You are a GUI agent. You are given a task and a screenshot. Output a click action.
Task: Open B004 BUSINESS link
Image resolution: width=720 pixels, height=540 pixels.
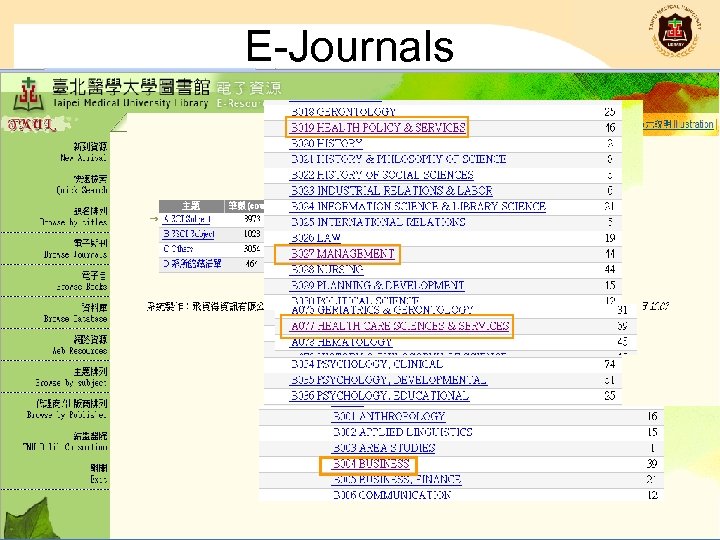coord(371,464)
